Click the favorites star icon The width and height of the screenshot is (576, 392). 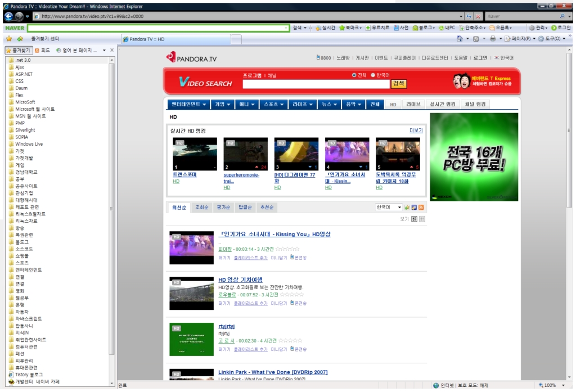(9, 39)
